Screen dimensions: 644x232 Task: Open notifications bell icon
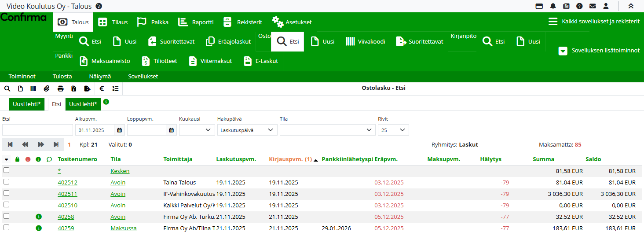click(553, 6)
